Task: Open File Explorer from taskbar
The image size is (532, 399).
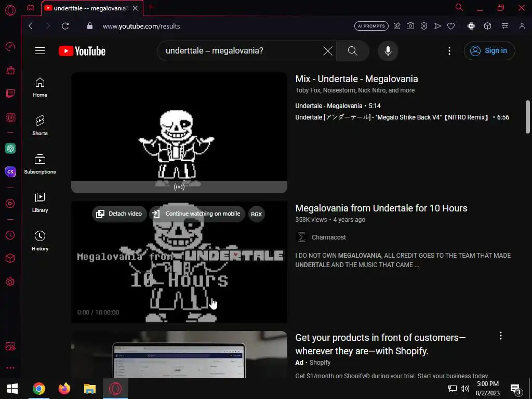Action: pos(89,389)
